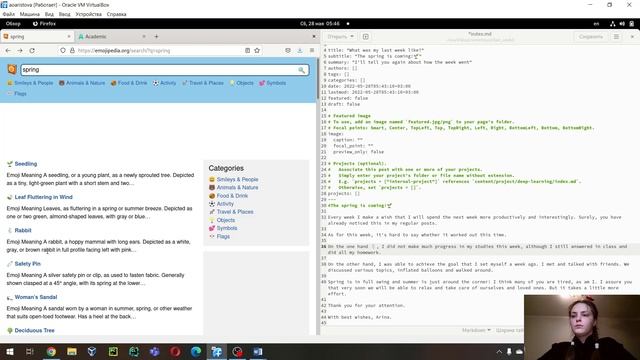This screenshot has height=360, width=640.
Task: Open GNOME system status menu
Action: coord(622,24)
